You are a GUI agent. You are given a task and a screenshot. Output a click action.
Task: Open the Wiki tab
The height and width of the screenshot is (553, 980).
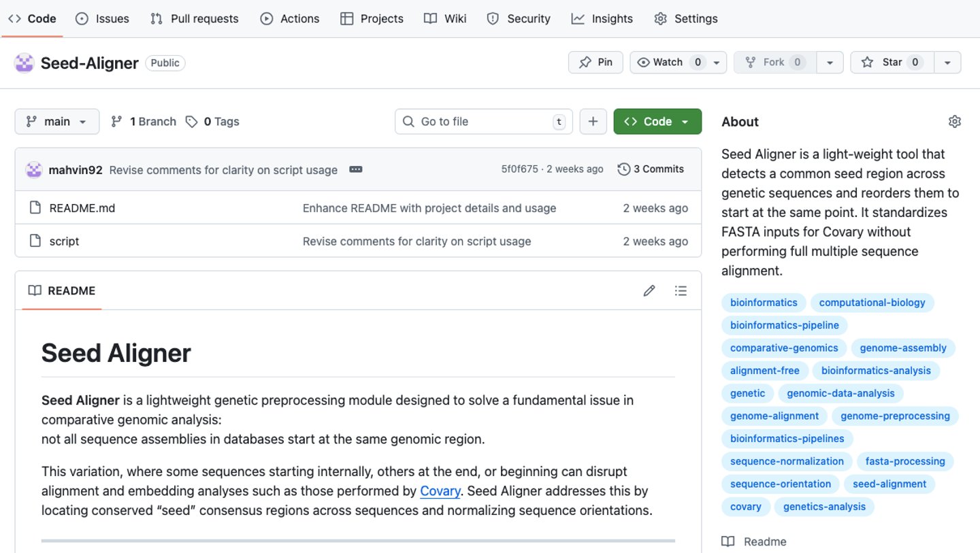[x=445, y=18]
